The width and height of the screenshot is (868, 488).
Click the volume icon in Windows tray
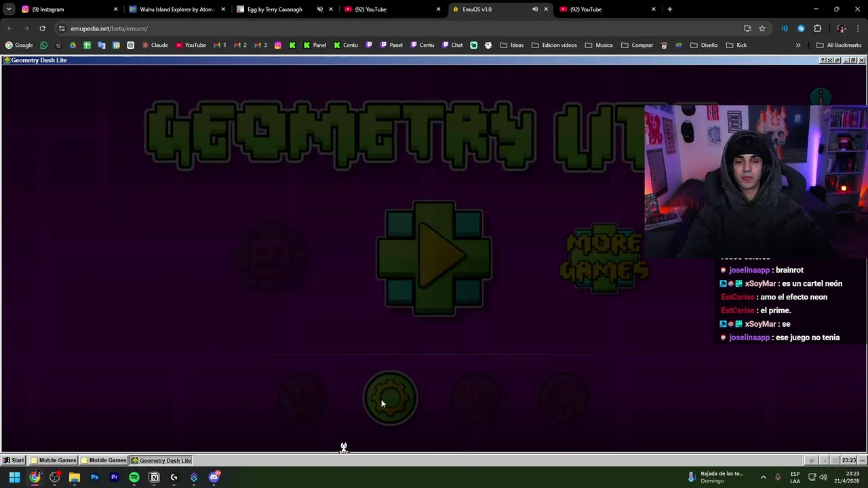point(823,477)
